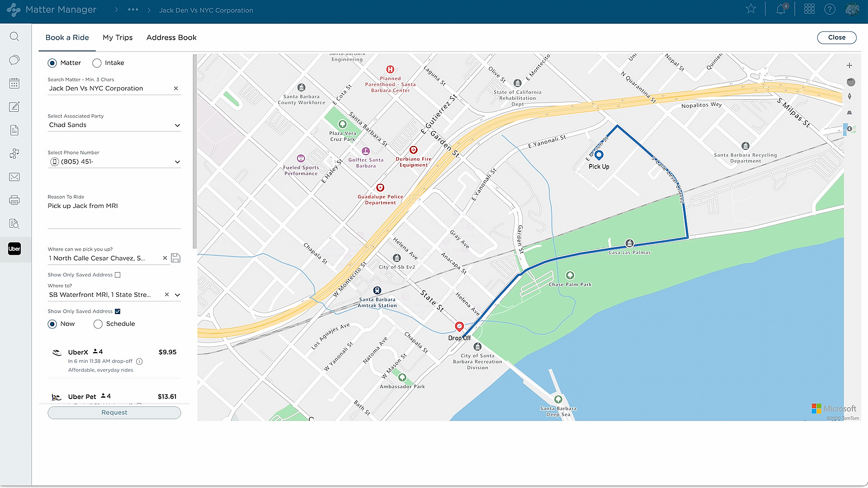868x488 pixels.
Task: Open the documents sidebar icon
Action: 14,130
